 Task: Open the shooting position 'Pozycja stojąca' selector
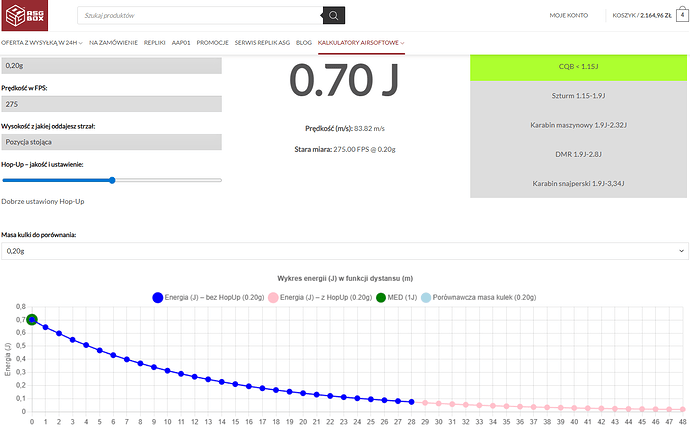pyautogui.click(x=111, y=142)
